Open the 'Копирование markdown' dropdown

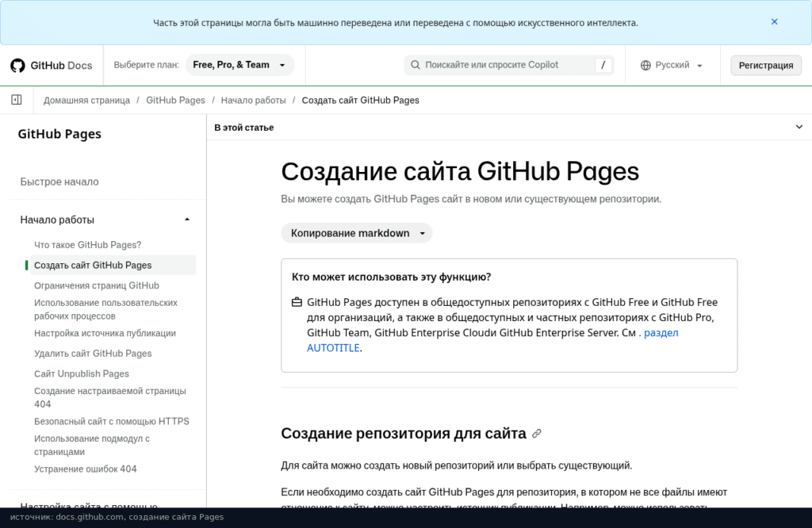[357, 233]
